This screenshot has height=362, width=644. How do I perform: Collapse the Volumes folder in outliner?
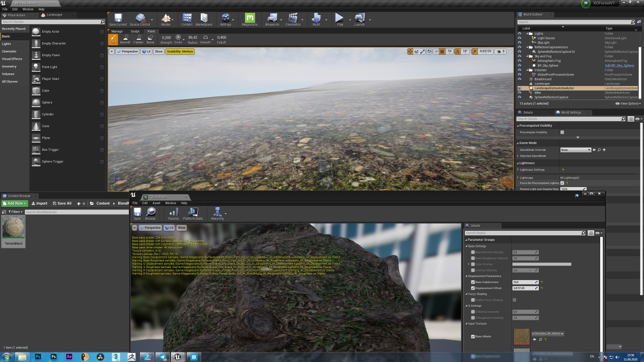[528, 70]
